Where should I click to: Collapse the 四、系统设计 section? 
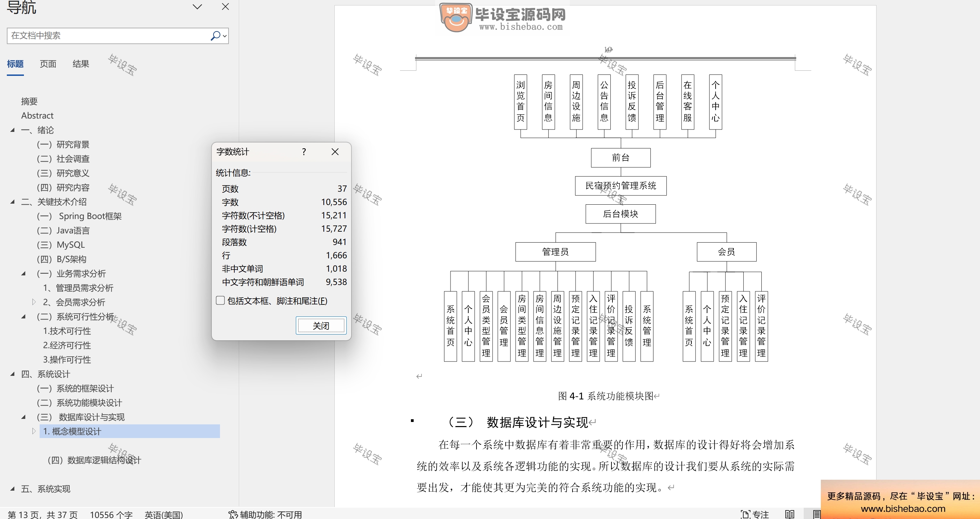(13, 374)
